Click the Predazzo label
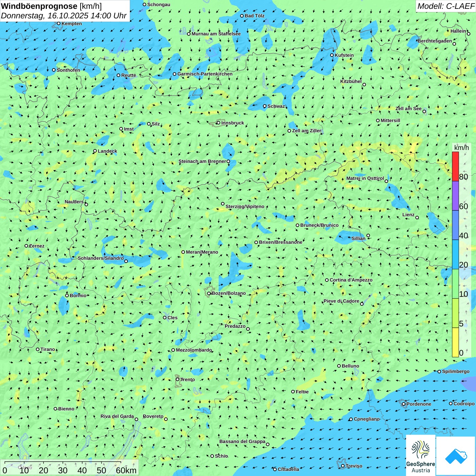 (x=235, y=326)
